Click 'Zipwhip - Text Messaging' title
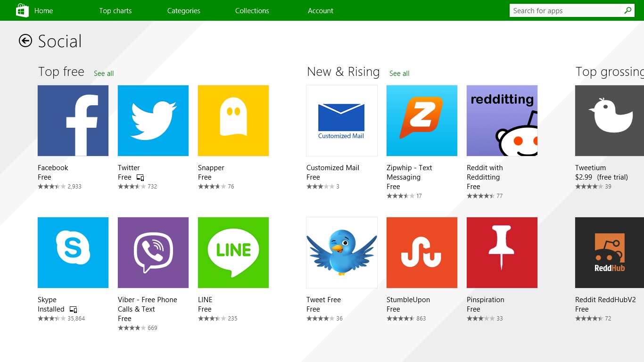644x362 pixels. coord(409,173)
